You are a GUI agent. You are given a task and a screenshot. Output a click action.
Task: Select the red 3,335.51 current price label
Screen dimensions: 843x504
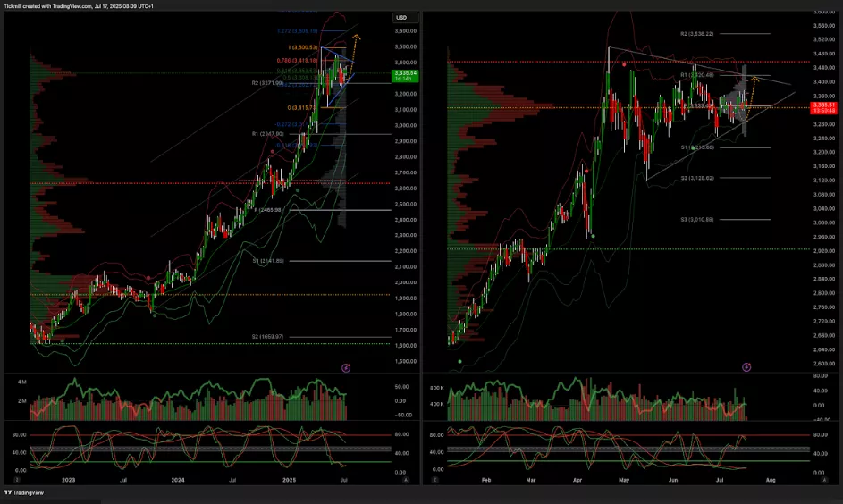(x=822, y=107)
